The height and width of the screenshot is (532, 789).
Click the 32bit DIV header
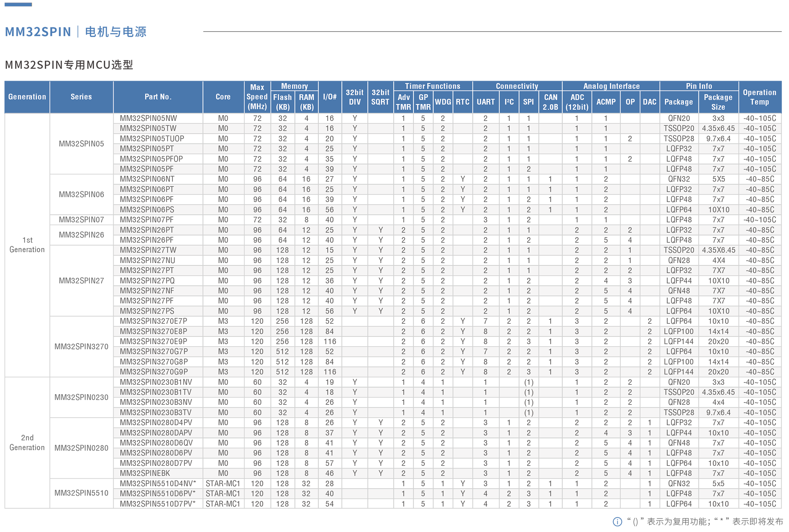355,97
